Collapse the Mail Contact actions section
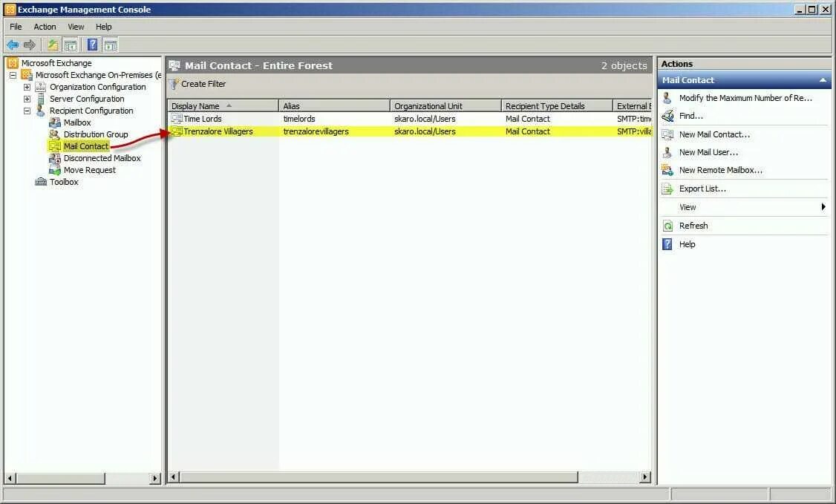The image size is (836, 504). (823, 80)
